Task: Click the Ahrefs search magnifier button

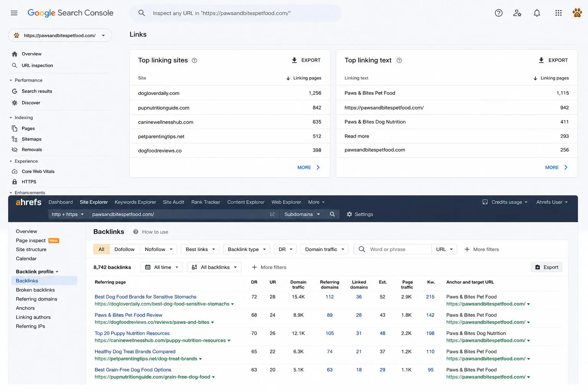Action: pyautogui.click(x=332, y=214)
